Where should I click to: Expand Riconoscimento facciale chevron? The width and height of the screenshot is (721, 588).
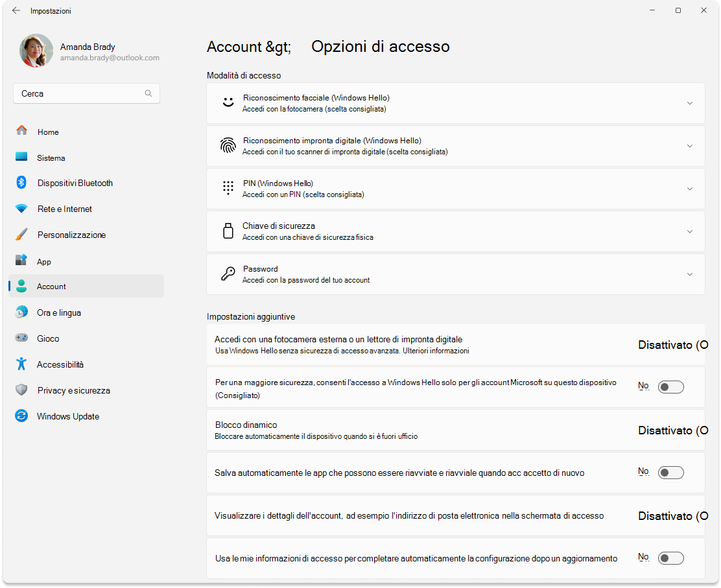[690, 103]
